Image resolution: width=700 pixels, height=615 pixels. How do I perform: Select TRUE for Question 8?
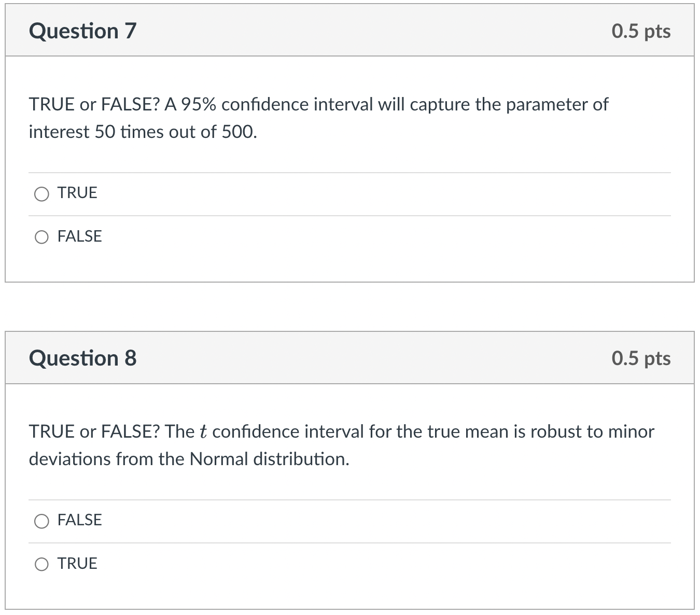click(41, 564)
